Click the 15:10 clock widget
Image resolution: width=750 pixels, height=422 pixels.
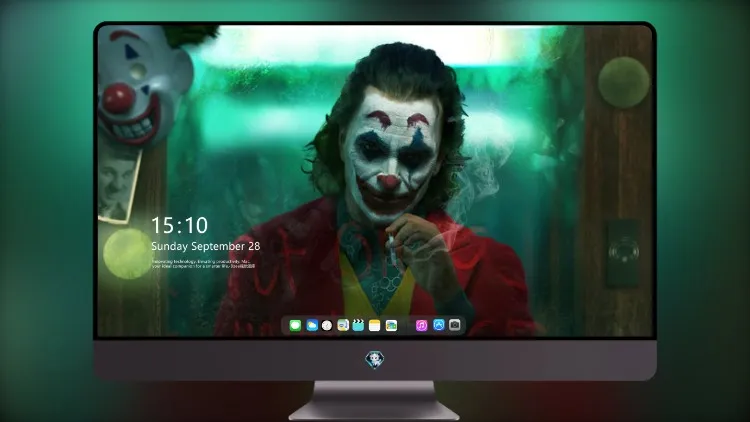coord(179,225)
